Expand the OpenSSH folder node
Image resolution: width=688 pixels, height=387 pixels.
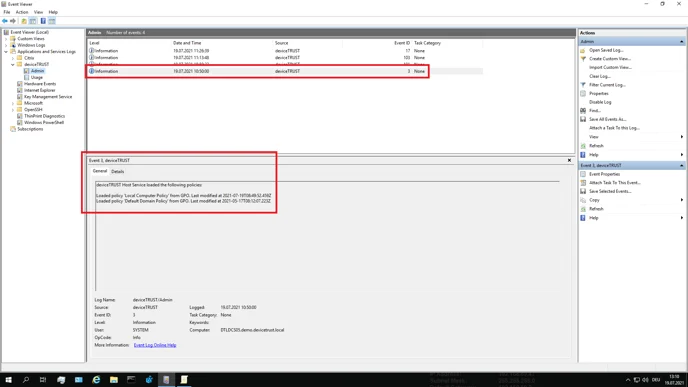(13, 110)
